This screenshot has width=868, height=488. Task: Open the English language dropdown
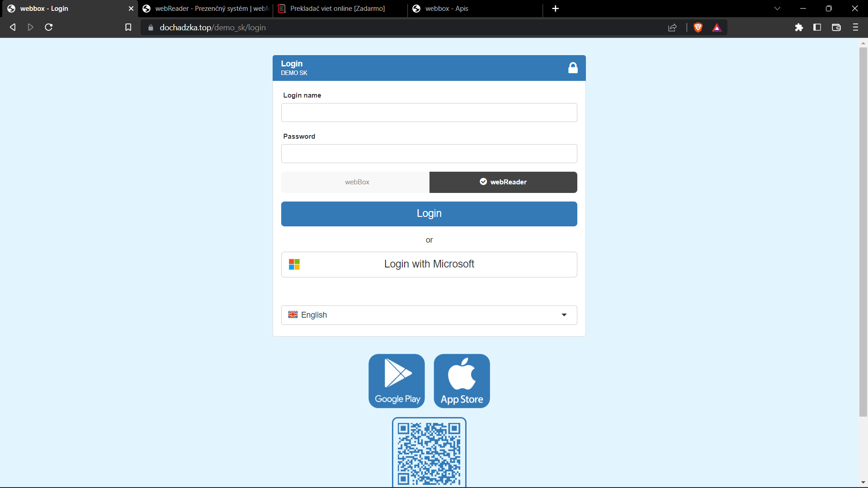pyautogui.click(x=429, y=315)
